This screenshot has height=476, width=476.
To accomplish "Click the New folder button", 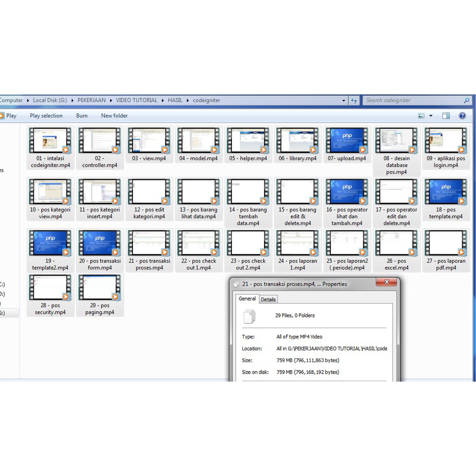I will [x=114, y=116].
